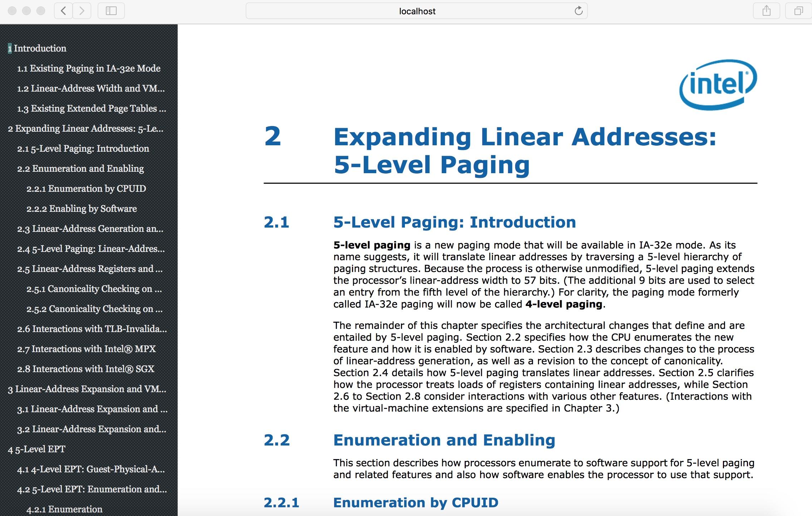Click the 2.6 Interactions with TLB-Invalida... entry
812x516 pixels.
point(92,329)
